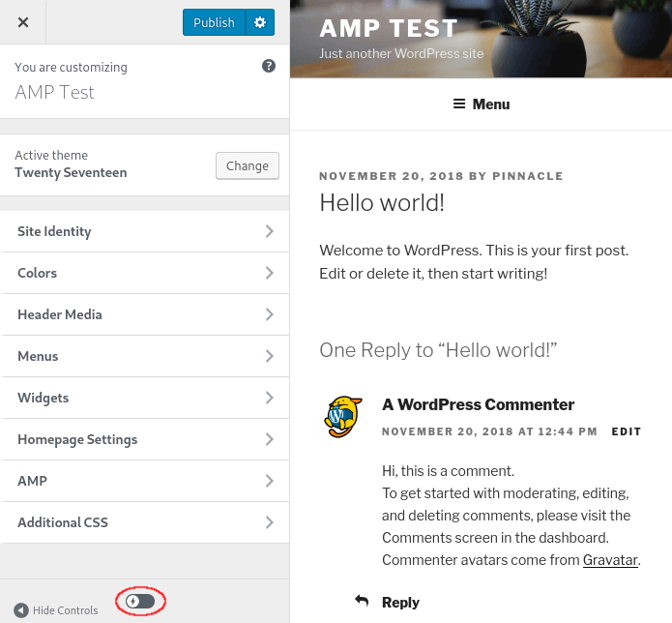Screen dimensions: 672x623
Task: Open the Homepage Settings section
Action: coord(144,439)
